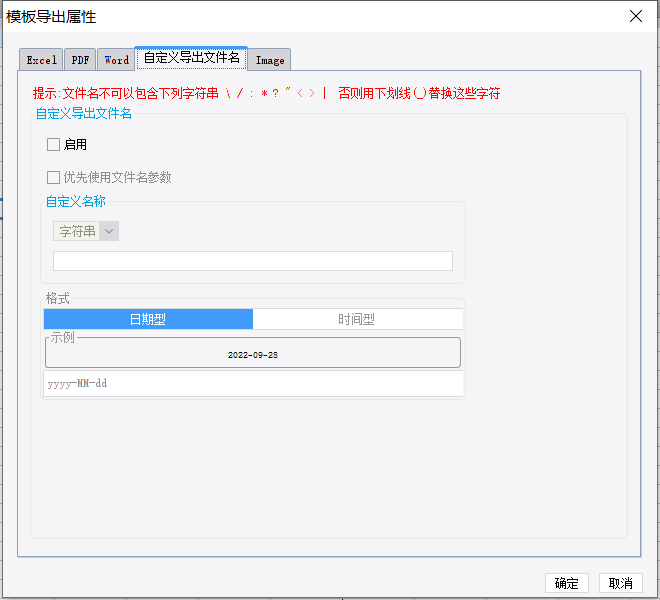The image size is (660, 600).
Task: Click the dialog title 模板导出属性
Action: click(51, 17)
